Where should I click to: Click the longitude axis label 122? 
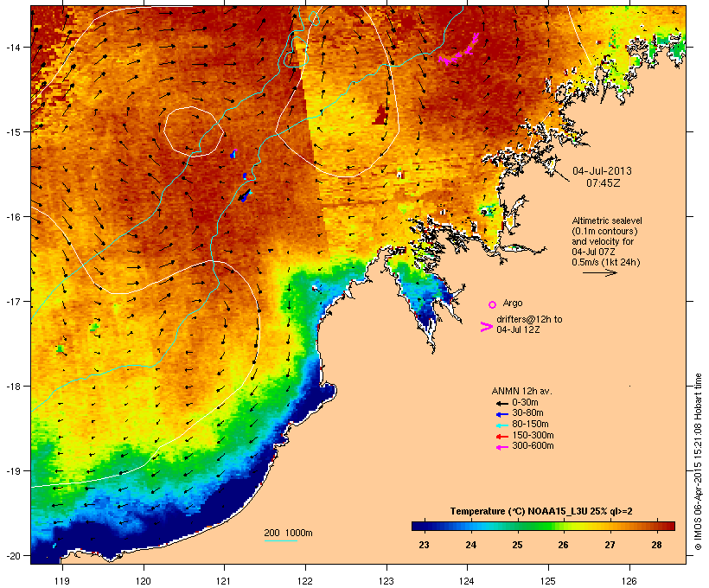point(305,581)
